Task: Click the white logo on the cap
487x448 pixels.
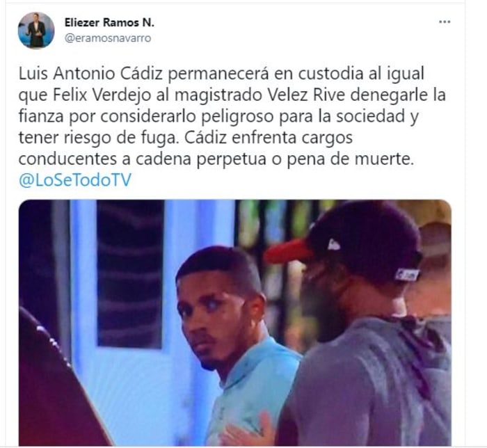Action: (333, 245)
